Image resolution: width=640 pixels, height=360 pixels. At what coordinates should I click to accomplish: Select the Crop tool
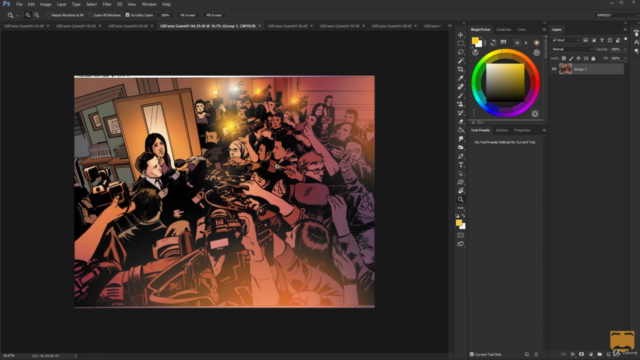(460, 69)
